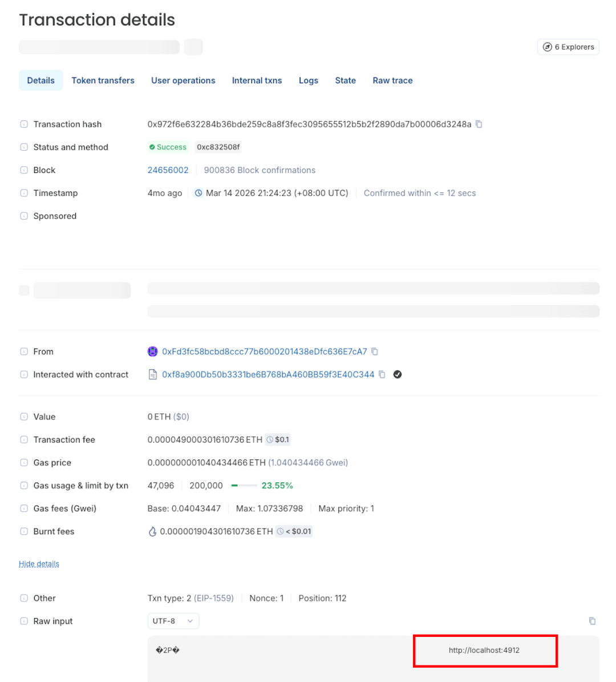This screenshot has width=616, height=682.
Task: Click the info icon beside Transaction fee
Action: click(24, 440)
